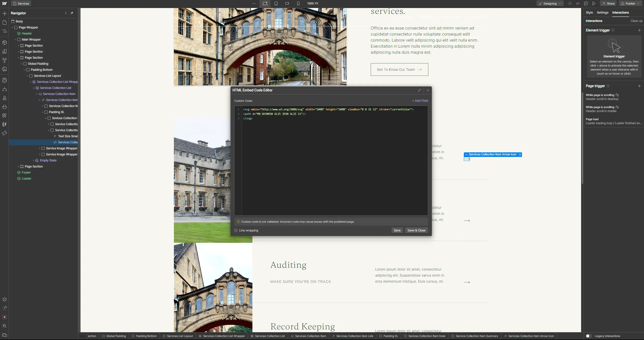Collapse the Main Wrapper tree item
The height and width of the screenshot is (340, 644).
15,40
